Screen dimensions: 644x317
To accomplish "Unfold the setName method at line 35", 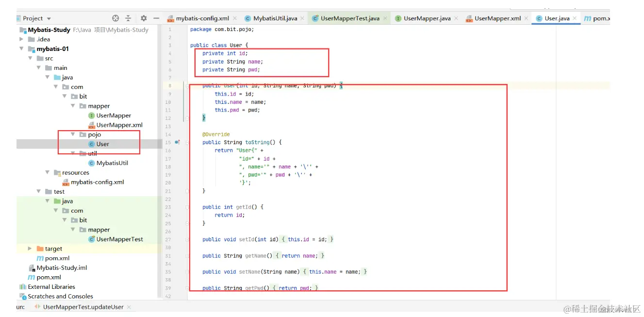I will (x=187, y=272).
